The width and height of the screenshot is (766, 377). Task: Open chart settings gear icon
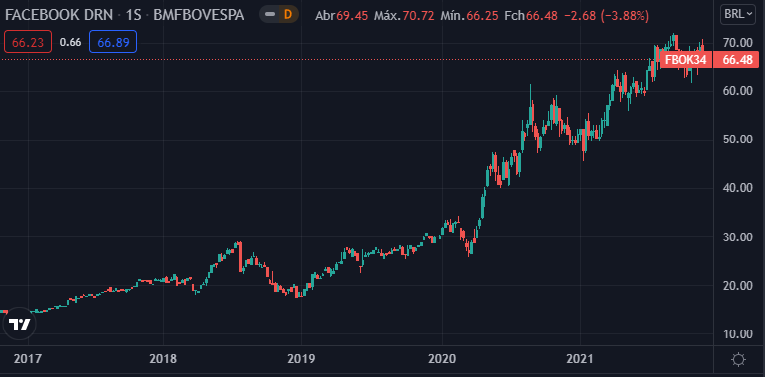[739, 360]
